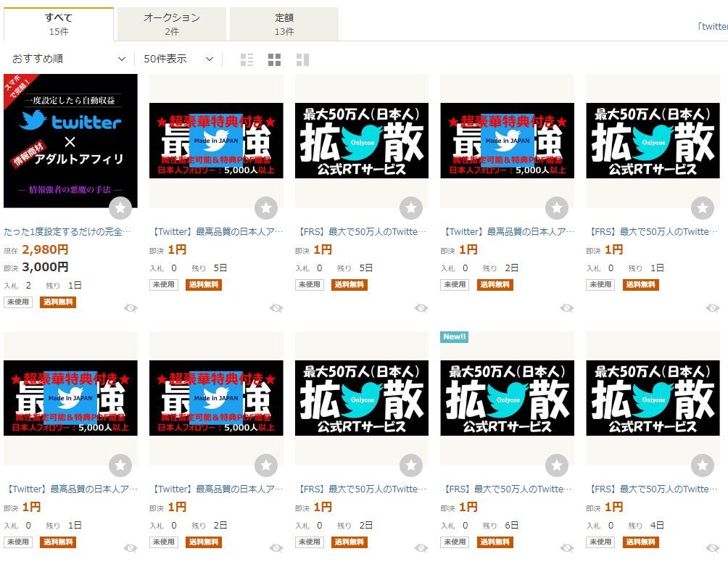
Task: Open listing title たった1度設定するだけの完全…
Action: click(x=67, y=231)
